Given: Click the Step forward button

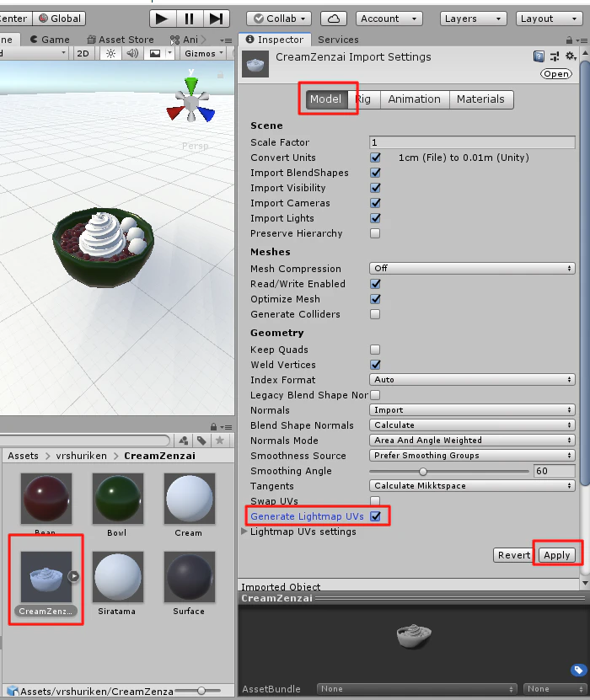Looking at the screenshot, I should (x=217, y=19).
